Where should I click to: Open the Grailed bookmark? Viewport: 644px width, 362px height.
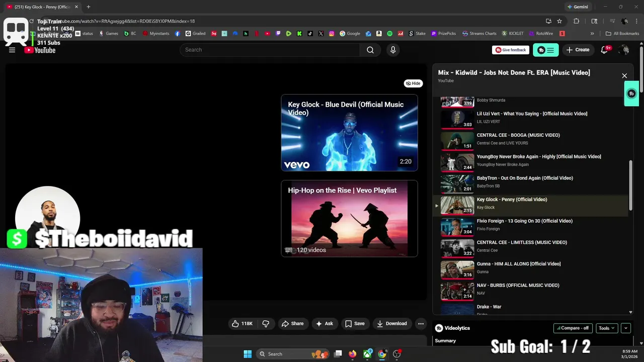coord(196,34)
